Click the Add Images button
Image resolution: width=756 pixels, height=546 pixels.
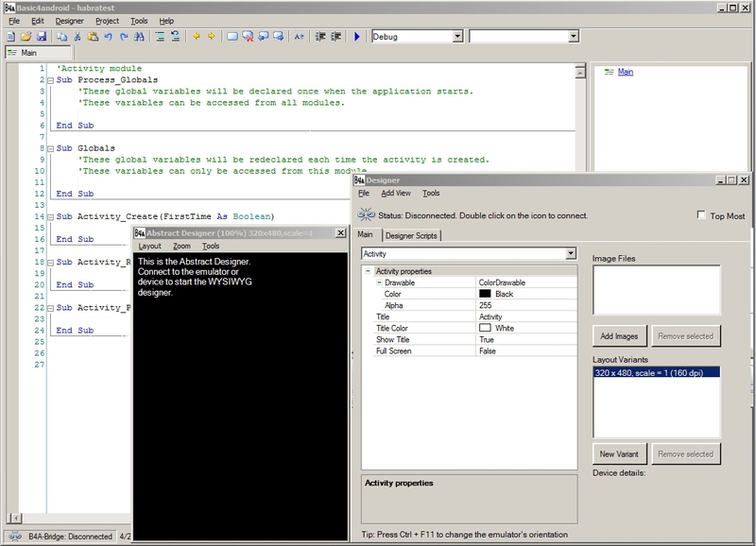click(x=619, y=335)
